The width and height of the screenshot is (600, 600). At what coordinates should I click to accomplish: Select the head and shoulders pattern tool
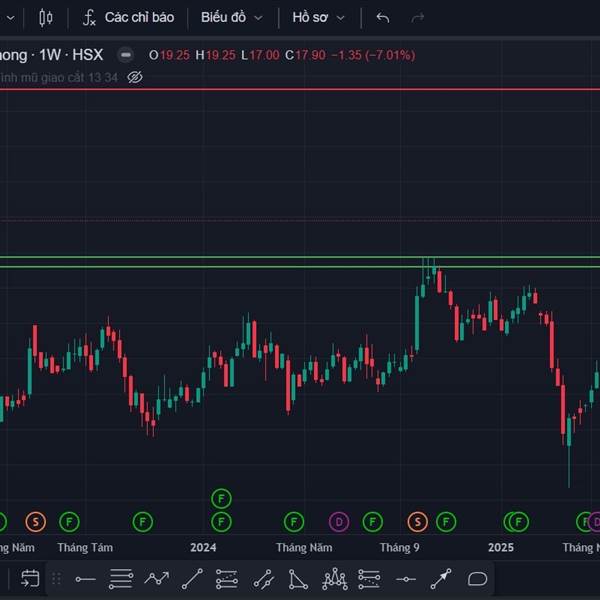pos(334,578)
